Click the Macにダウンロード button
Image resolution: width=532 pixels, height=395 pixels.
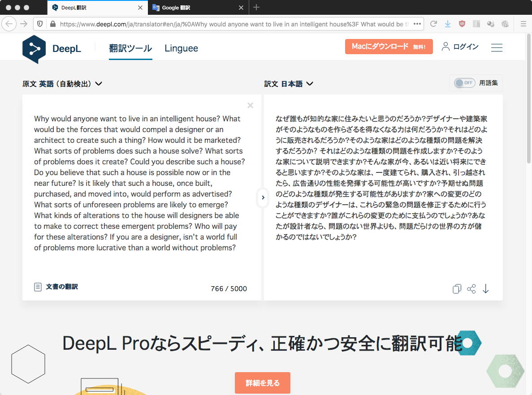[x=389, y=47]
